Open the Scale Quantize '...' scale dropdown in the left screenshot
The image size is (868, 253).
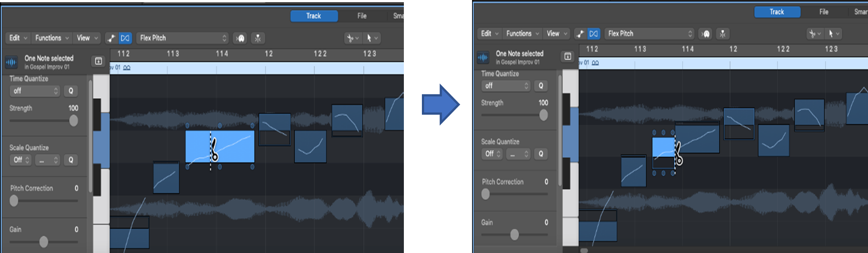pos(48,160)
